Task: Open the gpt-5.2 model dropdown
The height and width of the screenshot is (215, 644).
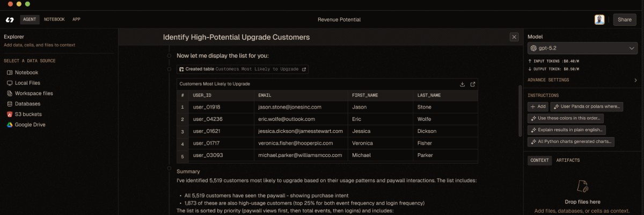Action: tap(582, 48)
